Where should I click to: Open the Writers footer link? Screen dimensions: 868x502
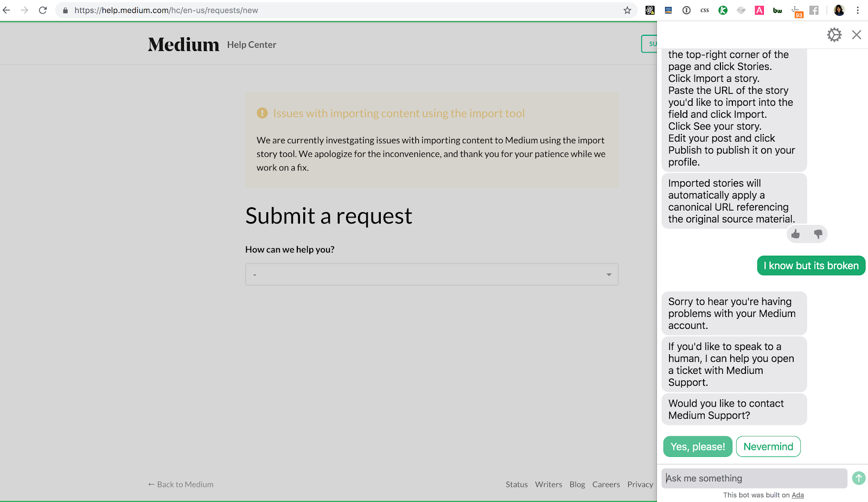[548, 485]
